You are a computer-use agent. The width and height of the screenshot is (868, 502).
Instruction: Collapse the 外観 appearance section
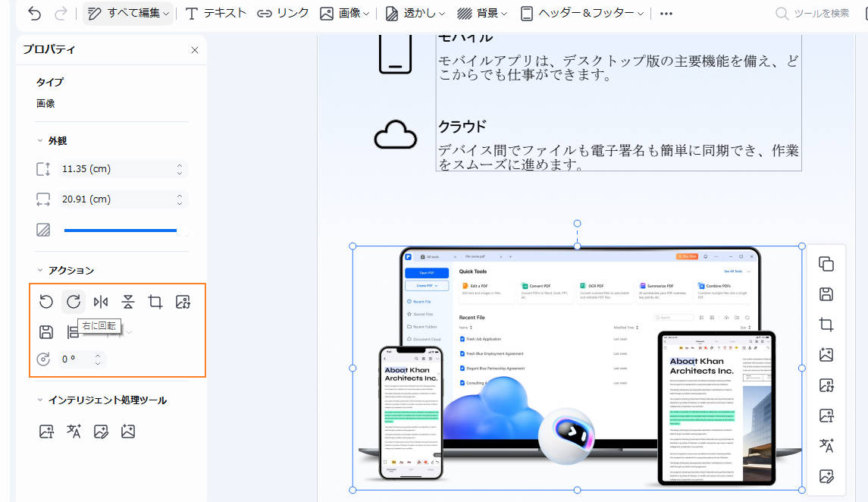pos(41,140)
